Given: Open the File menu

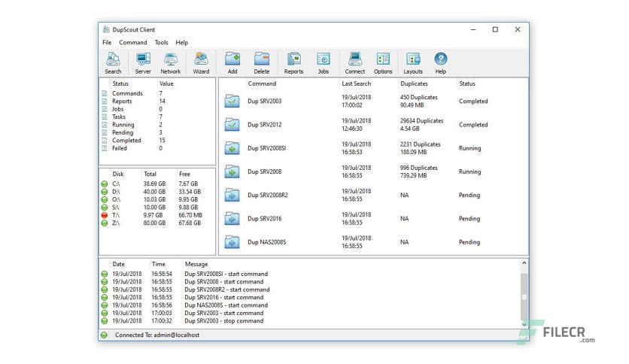Looking at the screenshot, I should pos(107,43).
